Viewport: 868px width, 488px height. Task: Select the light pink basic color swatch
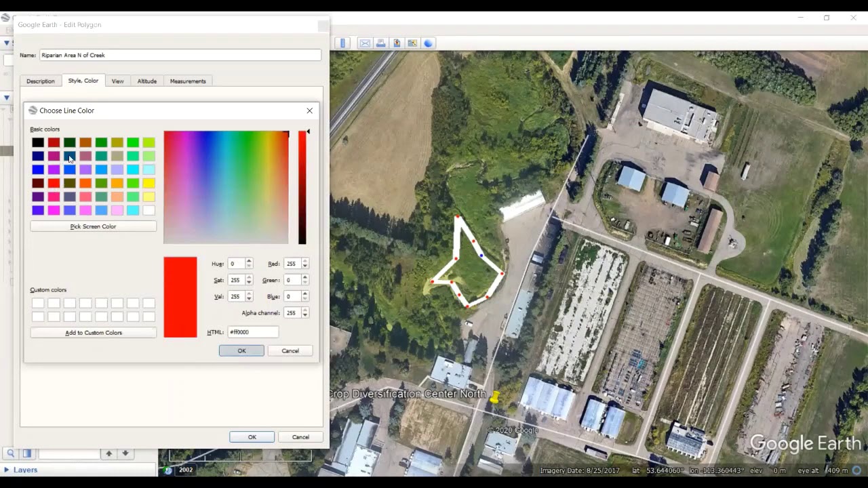[x=117, y=210]
